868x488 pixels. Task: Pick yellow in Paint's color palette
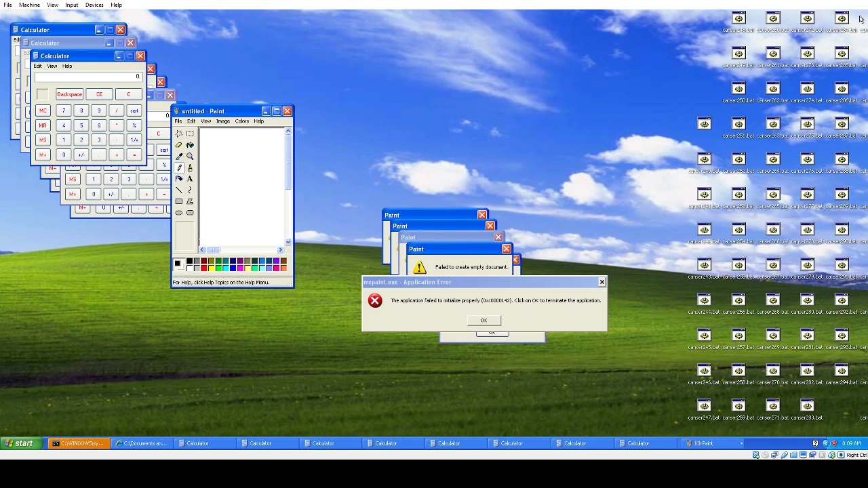[x=212, y=268]
